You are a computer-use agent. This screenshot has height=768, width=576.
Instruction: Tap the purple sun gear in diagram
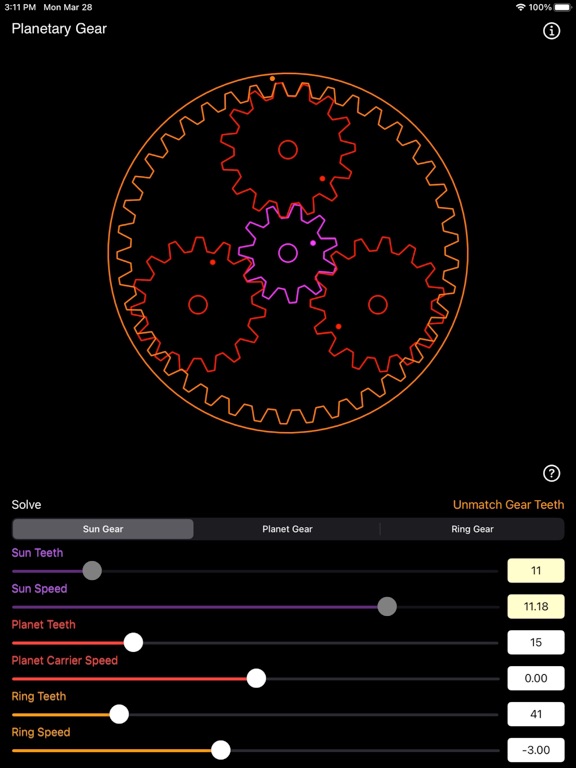[x=288, y=253]
